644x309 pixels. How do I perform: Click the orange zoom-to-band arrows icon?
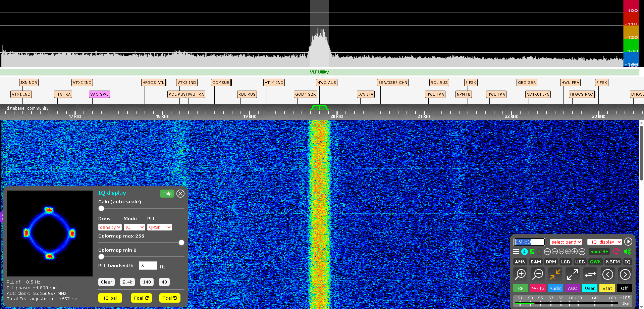click(x=555, y=274)
